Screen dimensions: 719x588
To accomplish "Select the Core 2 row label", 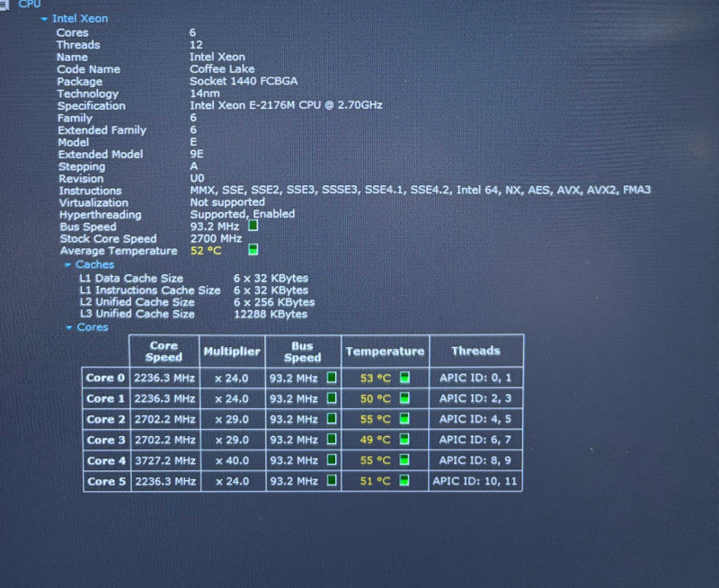I will [106, 419].
